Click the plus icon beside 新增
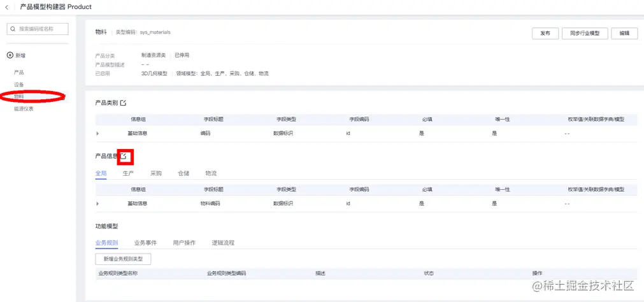 point(10,55)
